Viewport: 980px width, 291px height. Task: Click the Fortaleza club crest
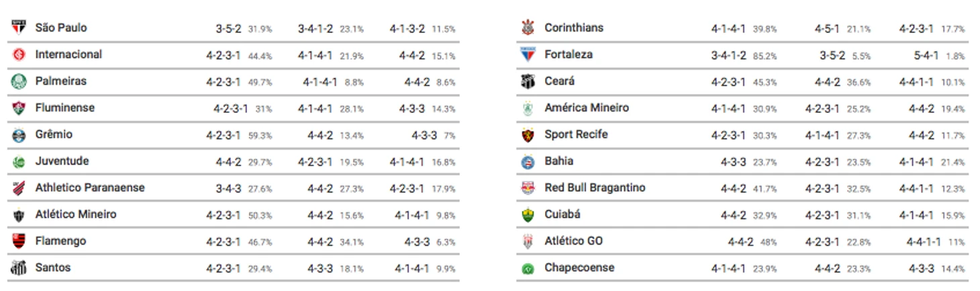pos(528,55)
